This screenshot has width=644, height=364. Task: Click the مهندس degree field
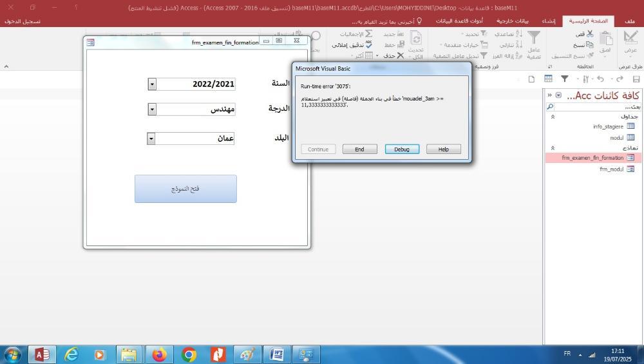(196, 110)
